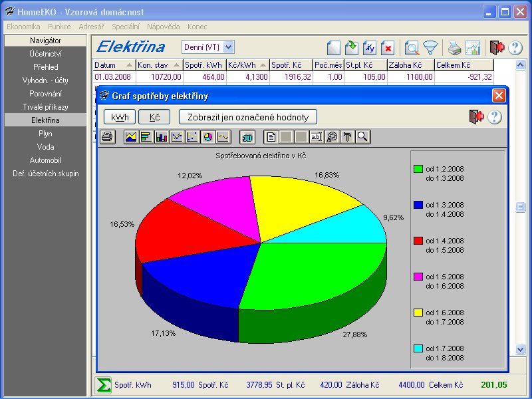Sort by the Datum column header
532x399 pixels.
click(114, 65)
